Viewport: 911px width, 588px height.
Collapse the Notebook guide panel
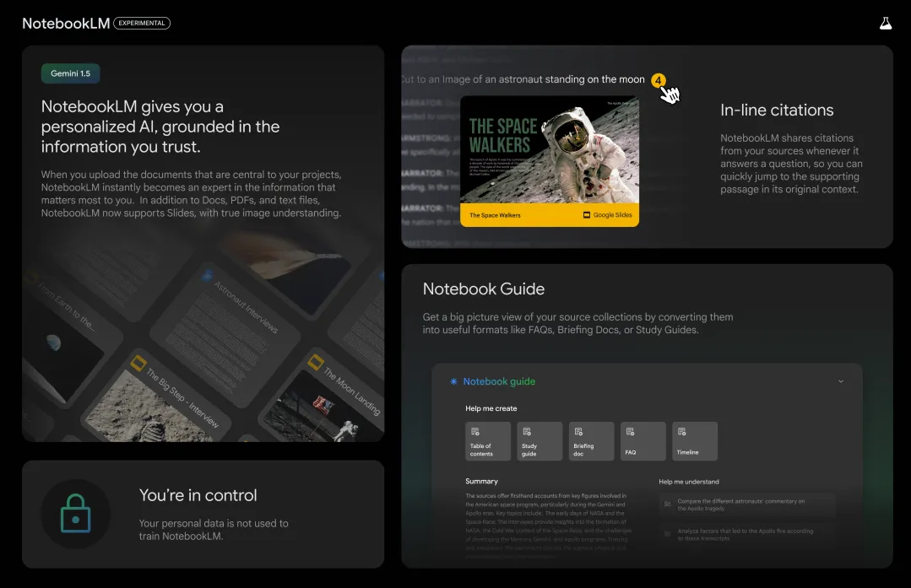[x=840, y=381]
